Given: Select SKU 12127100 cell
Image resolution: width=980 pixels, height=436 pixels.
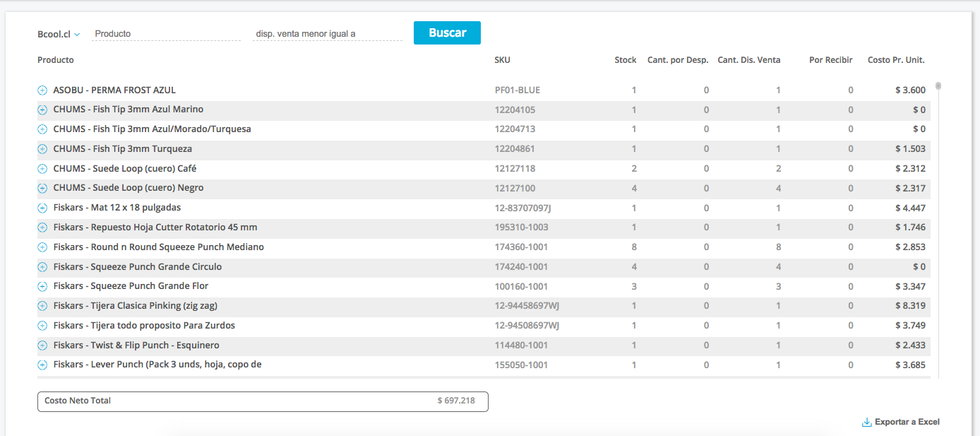Looking at the screenshot, I should point(515,188).
